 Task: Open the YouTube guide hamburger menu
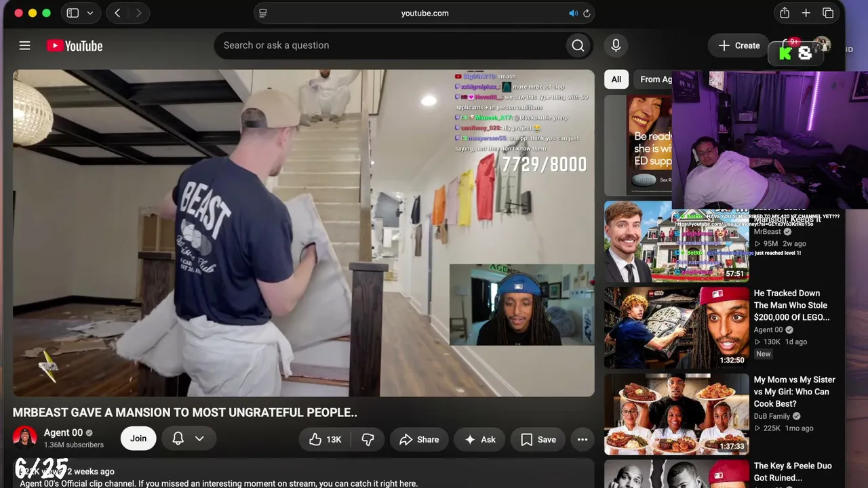click(25, 45)
